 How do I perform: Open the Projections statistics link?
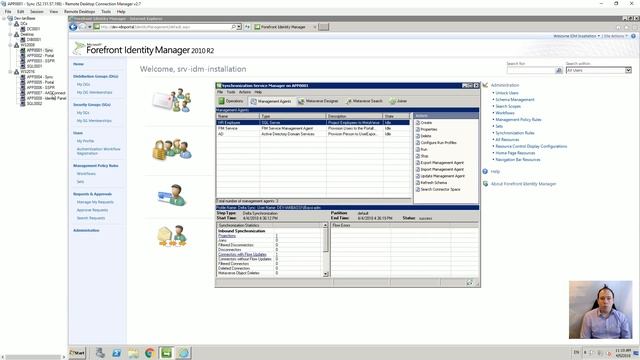[227, 236]
